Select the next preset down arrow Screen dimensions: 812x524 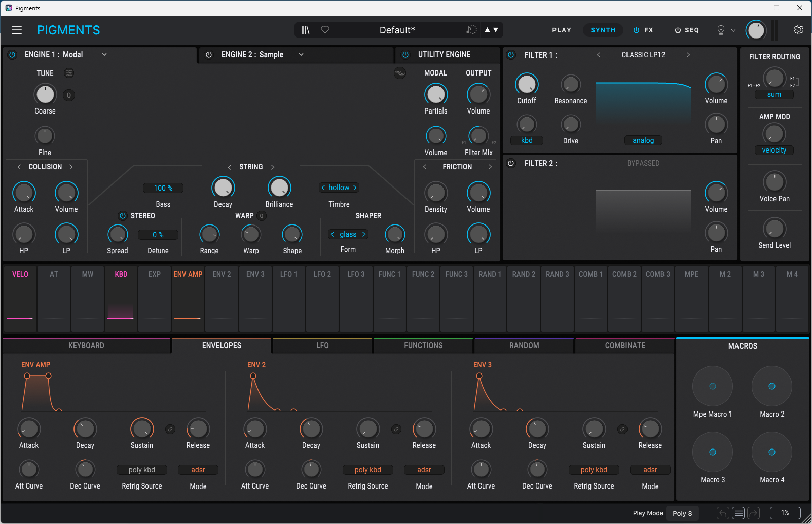click(x=496, y=30)
